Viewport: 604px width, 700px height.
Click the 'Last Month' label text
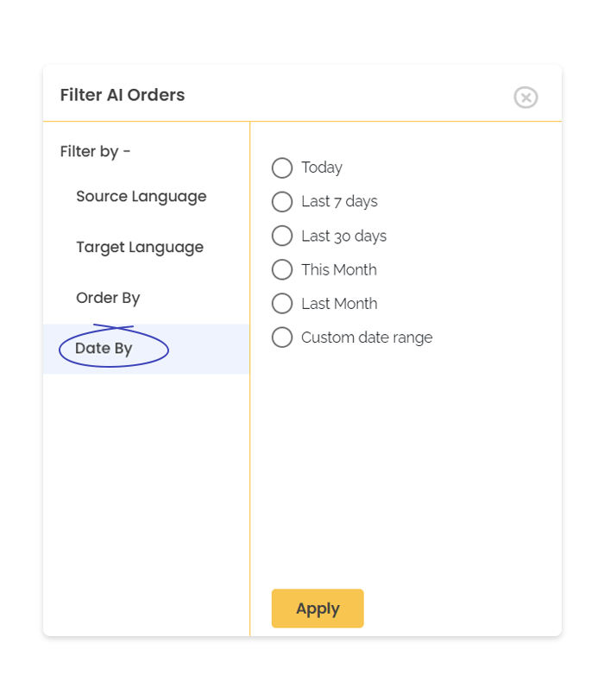339,304
